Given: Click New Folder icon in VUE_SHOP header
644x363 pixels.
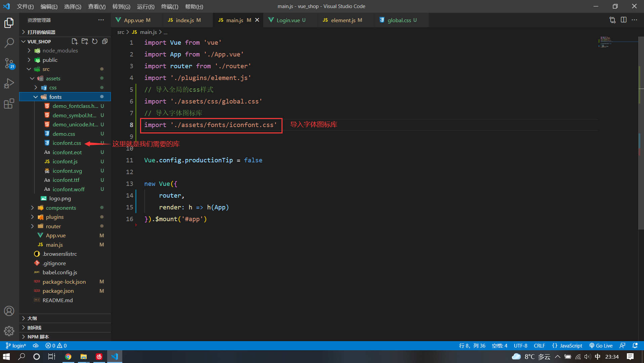Looking at the screenshot, I should [85, 41].
